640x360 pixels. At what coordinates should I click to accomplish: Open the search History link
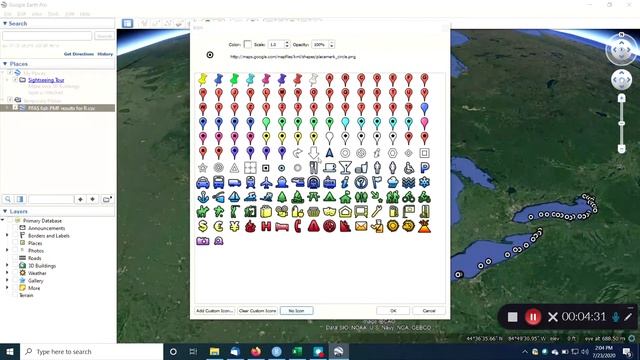(105, 54)
